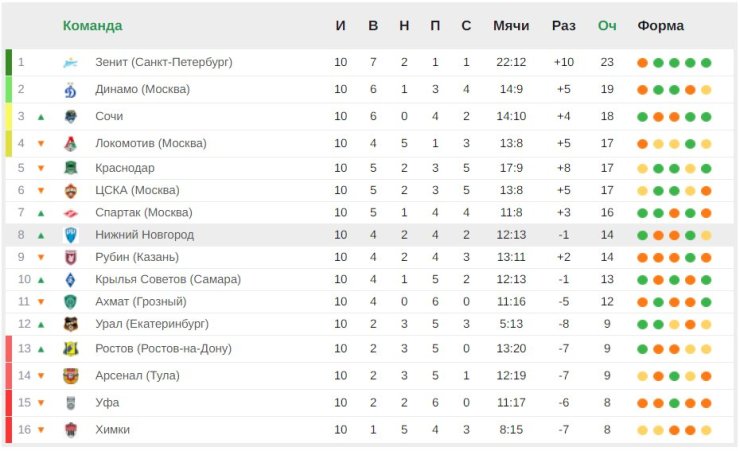
Task: Open the Рубин (Казань) team link
Action: tap(137, 257)
